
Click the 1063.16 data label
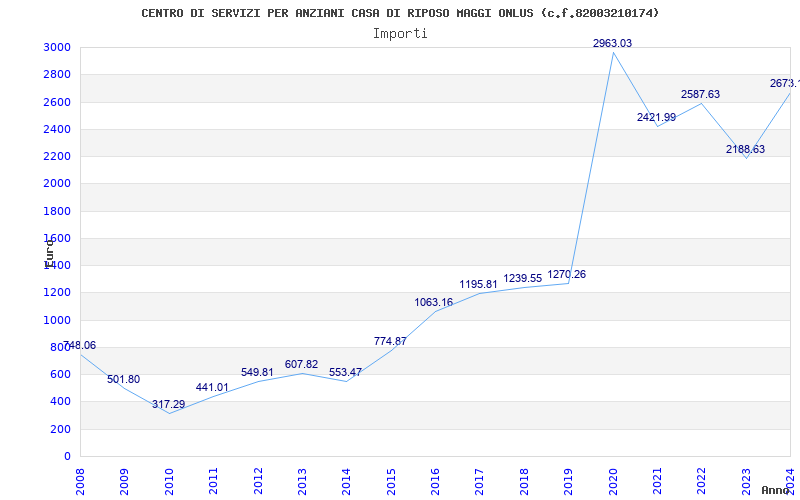(x=434, y=303)
